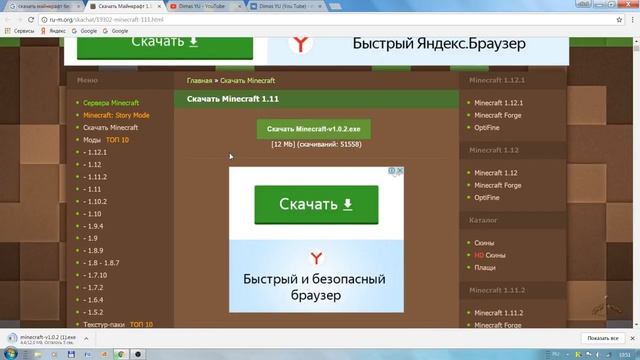Open Minecraft 1.12.1 in the right sidebar

point(498,103)
